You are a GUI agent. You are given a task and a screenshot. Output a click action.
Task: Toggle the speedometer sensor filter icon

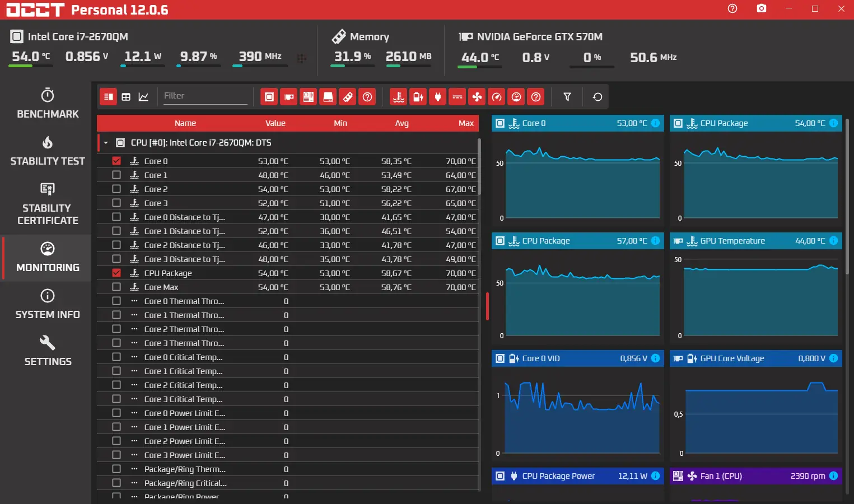pyautogui.click(x=497, y=97)
